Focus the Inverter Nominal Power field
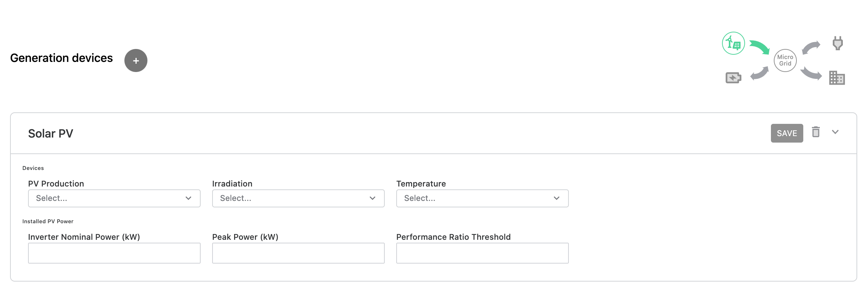Viewport: 868px width, 301px height. click(114, 253)
